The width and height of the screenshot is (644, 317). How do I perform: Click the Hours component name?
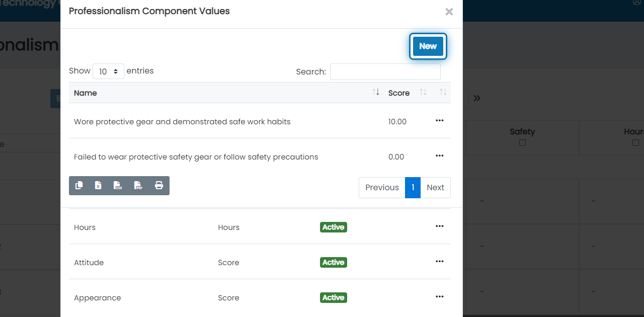(x=85, y=227)
